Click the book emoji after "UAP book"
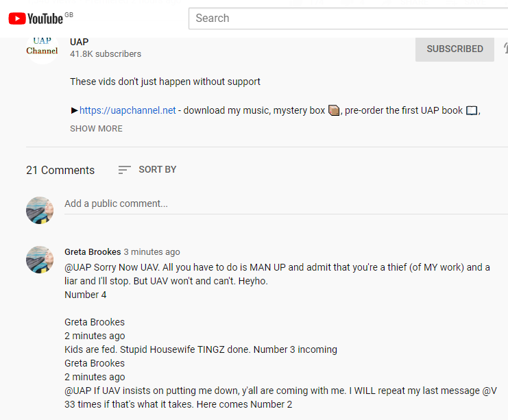508x420 pixels. tap(472, 110)
